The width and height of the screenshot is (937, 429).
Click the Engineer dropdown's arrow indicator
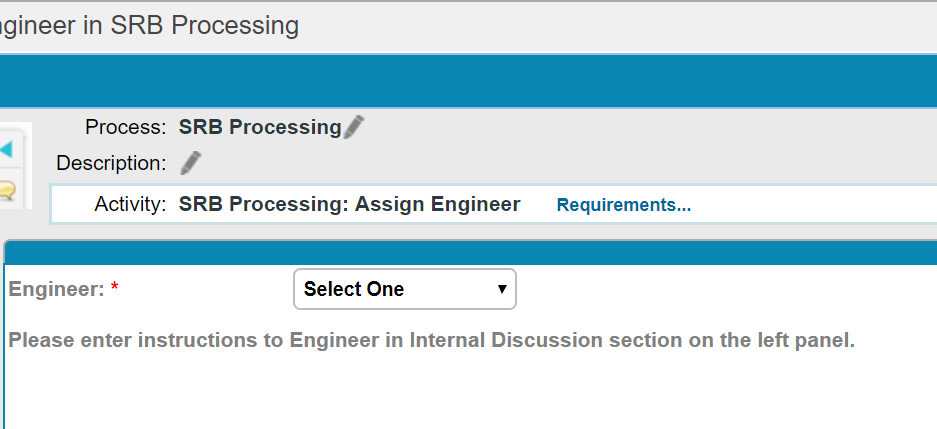click(502, 289)
